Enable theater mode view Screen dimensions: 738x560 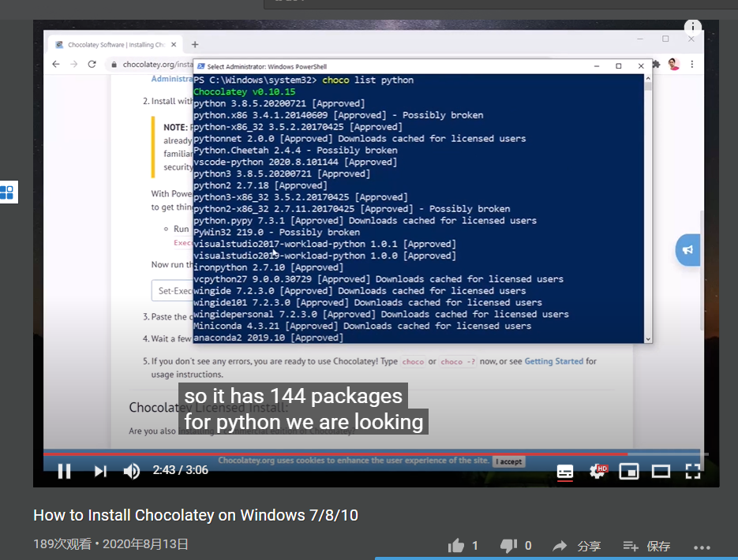pyautogui.click(x=661, y=471)
